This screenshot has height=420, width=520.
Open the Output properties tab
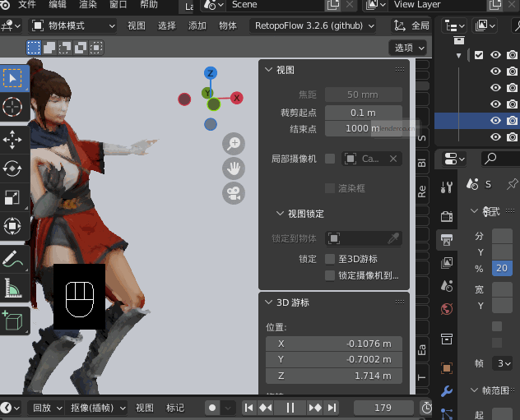point(447,239)
